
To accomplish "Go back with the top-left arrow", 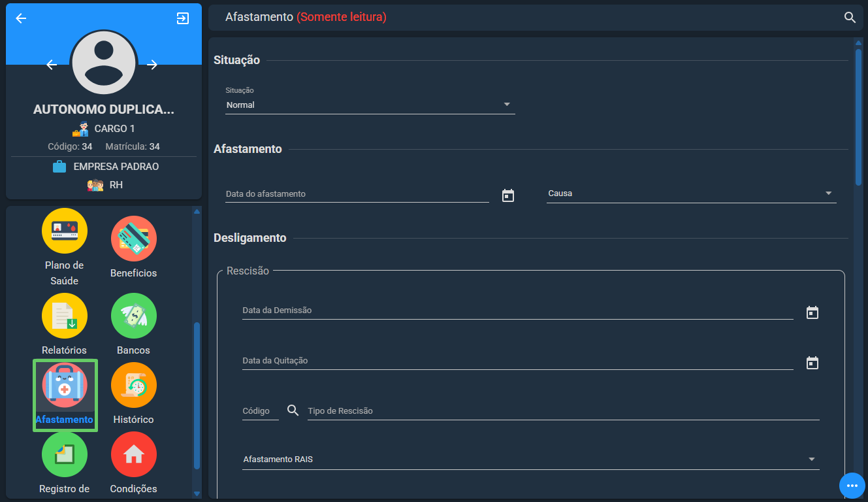I will [21, 18].
